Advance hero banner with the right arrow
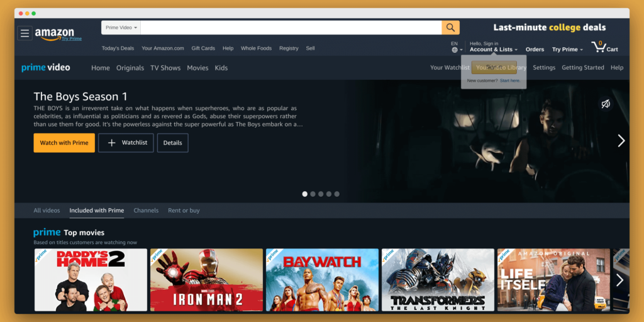The width and height of the screenshot is (644, 322). coord(621,141)
